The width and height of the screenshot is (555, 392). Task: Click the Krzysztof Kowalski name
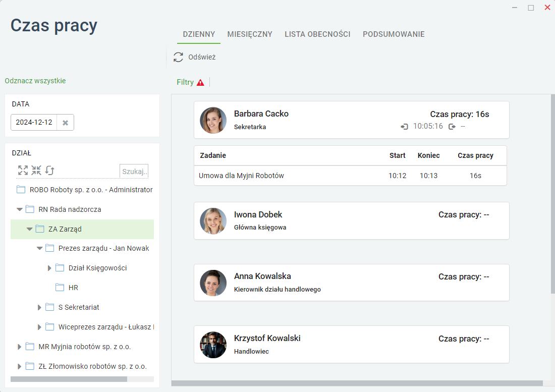[267, 338]
